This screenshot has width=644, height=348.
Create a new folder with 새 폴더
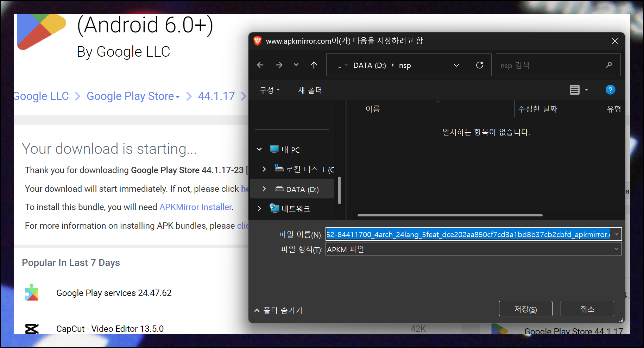[x=310, y=90]
